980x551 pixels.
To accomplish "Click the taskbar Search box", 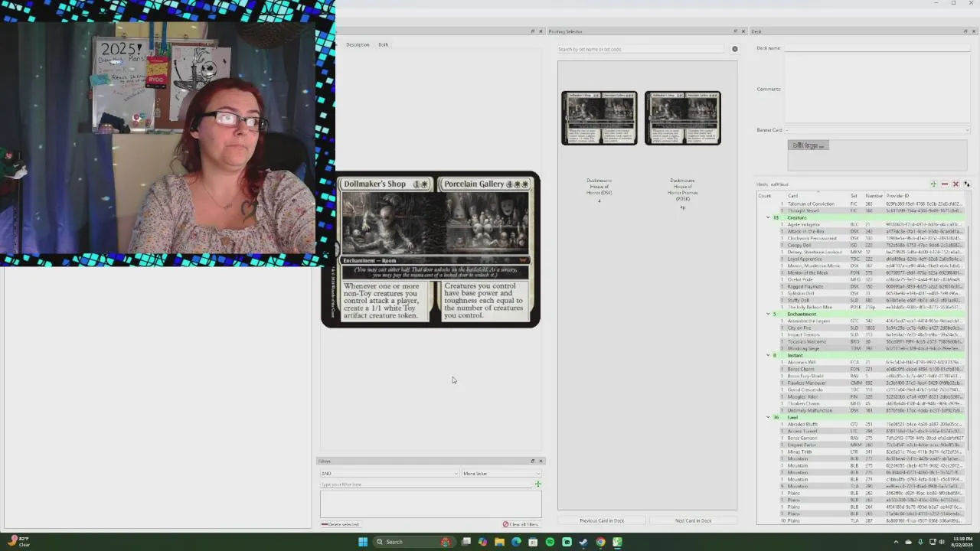I will 413,542.
